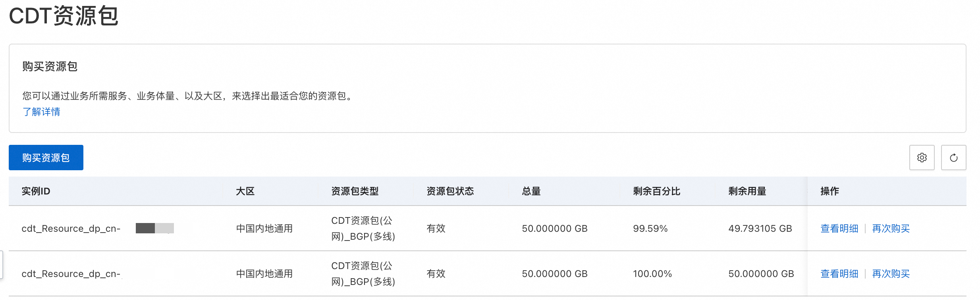This screenshot has width=980, height=300.
Task: Open table column settings gear icon
Action: coord(922,158)
